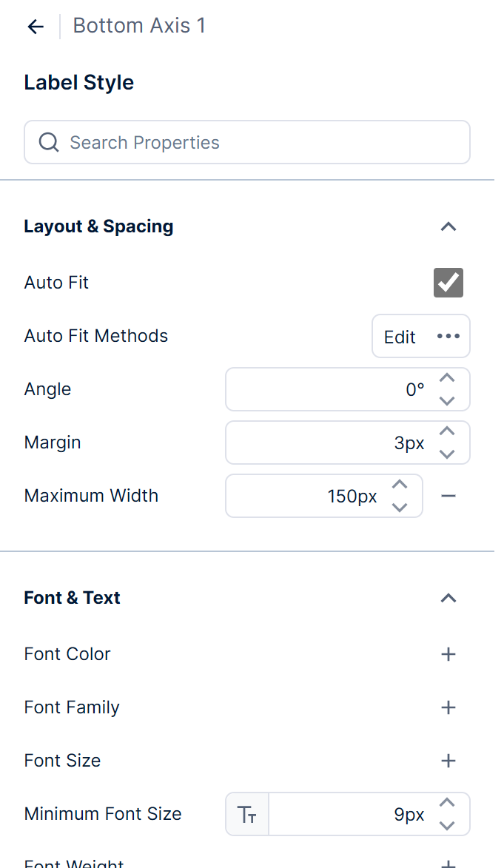Click the text-size icon beside Minimum Font Size

click(x=246, y=813)
